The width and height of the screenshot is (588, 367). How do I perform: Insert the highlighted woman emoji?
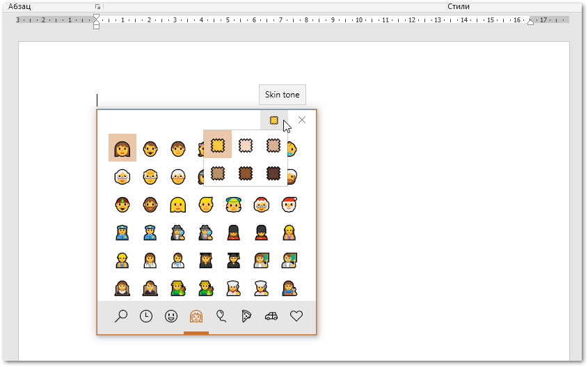click(x=122, y=148)
